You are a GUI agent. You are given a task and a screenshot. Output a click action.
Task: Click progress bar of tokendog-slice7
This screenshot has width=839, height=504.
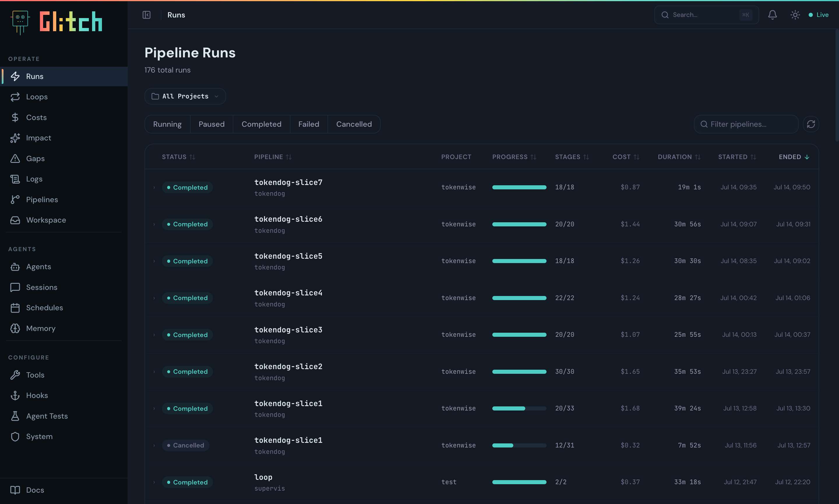tap(519, 188)
